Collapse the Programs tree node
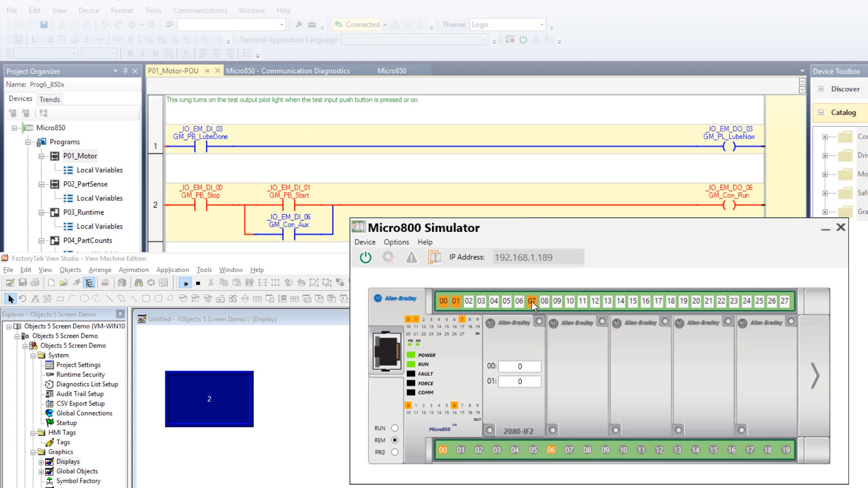This screenshot has width=868, height=488. coord(28,142)
